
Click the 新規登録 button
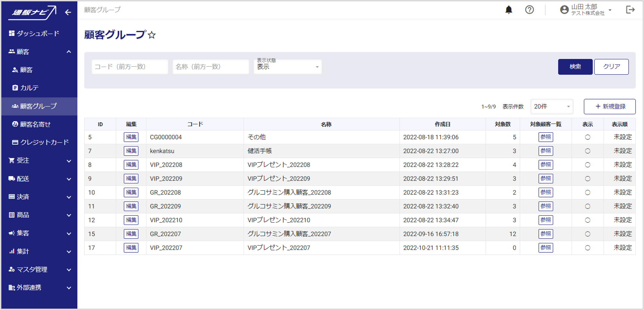point(609,107)
